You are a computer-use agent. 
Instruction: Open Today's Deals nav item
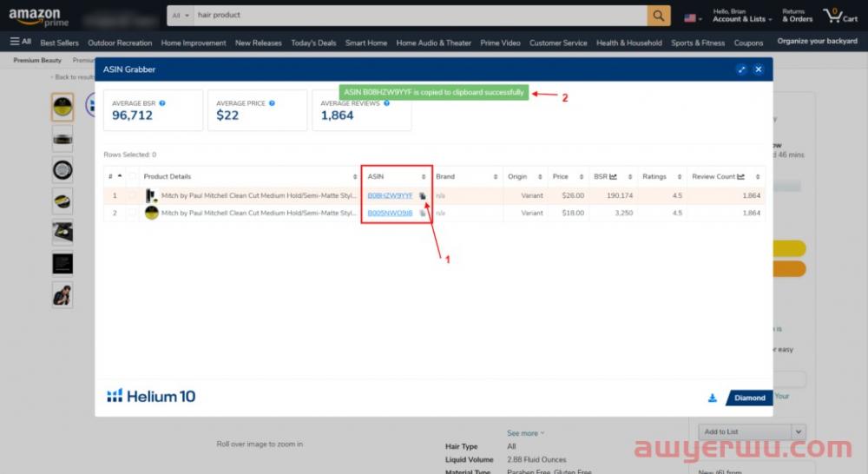(313, 43)
